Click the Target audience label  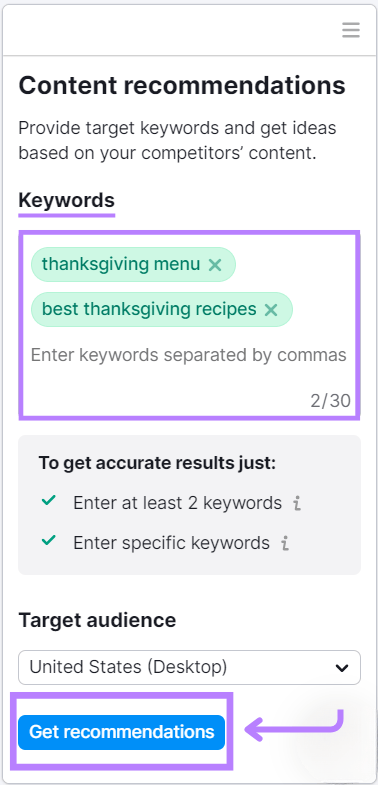click(x=97, y=620)
